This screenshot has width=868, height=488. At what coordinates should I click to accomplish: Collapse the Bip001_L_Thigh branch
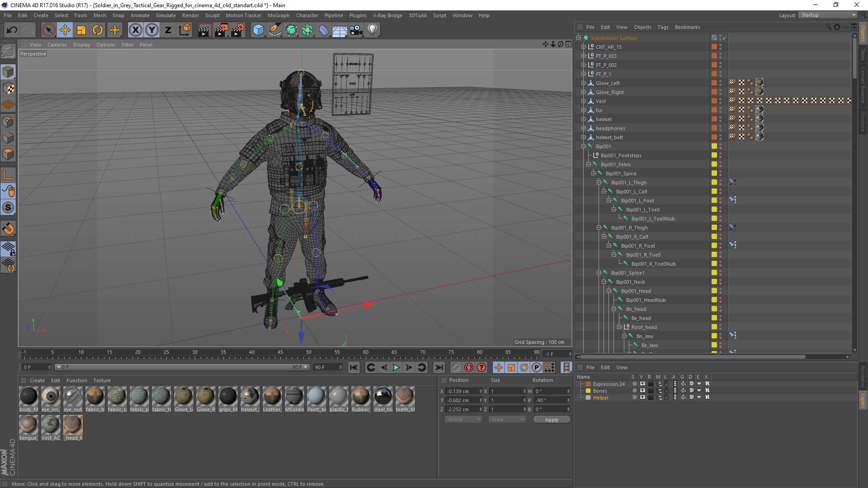point(599,183)
